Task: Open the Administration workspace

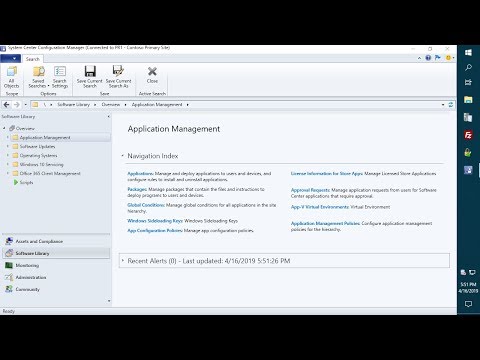Action: click(56, 277)
